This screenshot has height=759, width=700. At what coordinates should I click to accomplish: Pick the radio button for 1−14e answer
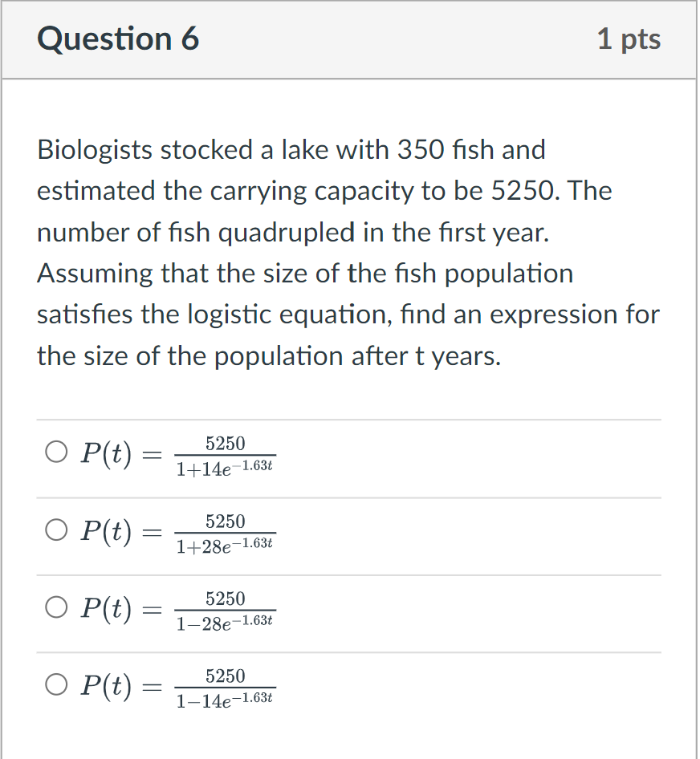[x=56, y=684]
